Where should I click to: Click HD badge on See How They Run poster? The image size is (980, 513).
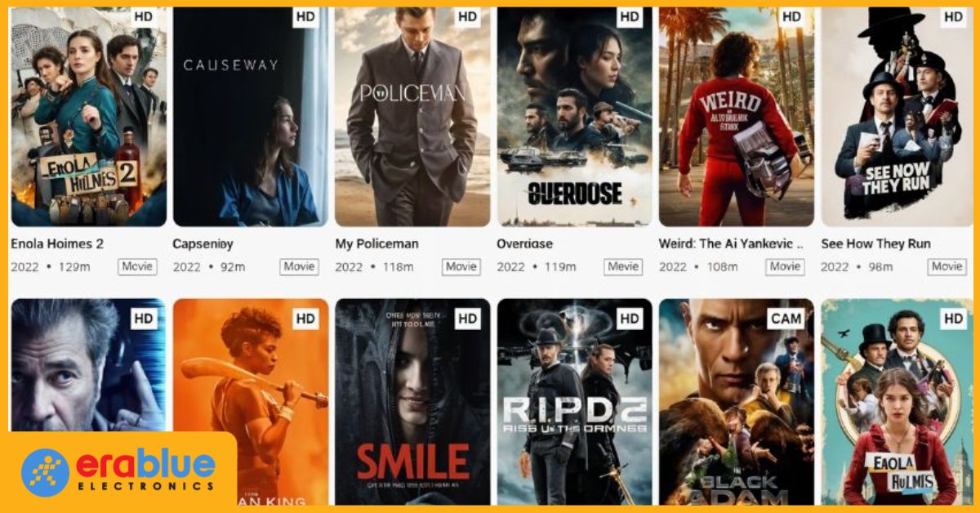pyautogui.click(x=953, y=16)
